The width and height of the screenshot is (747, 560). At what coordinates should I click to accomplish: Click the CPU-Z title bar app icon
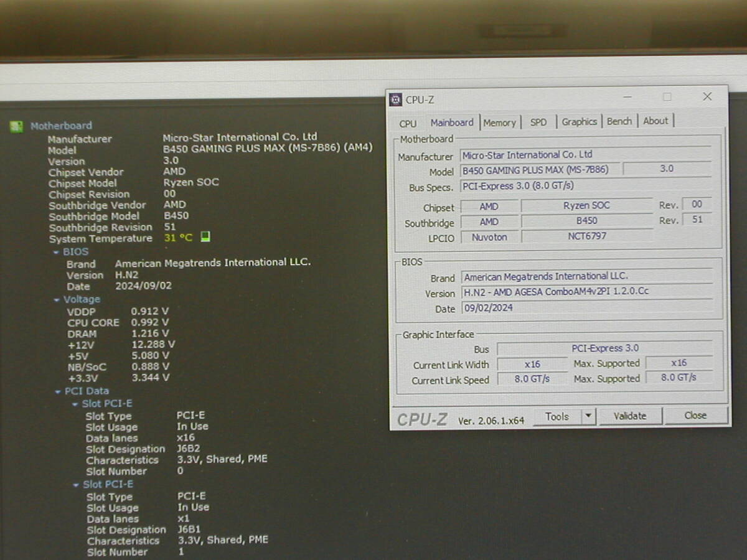point(395,100)
